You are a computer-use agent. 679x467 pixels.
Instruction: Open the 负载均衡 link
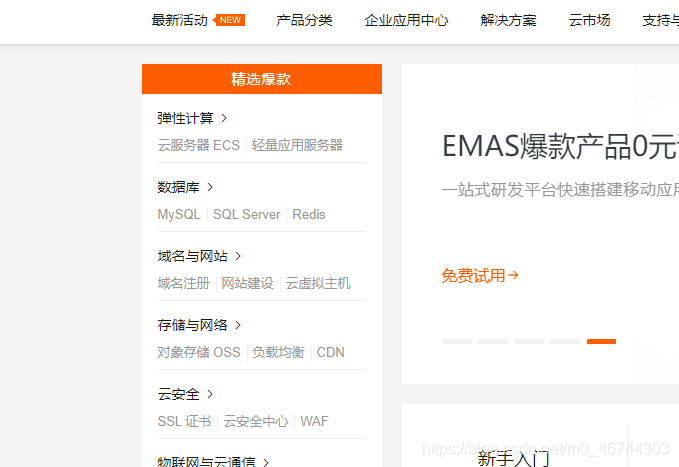click(x=278, y=352)
